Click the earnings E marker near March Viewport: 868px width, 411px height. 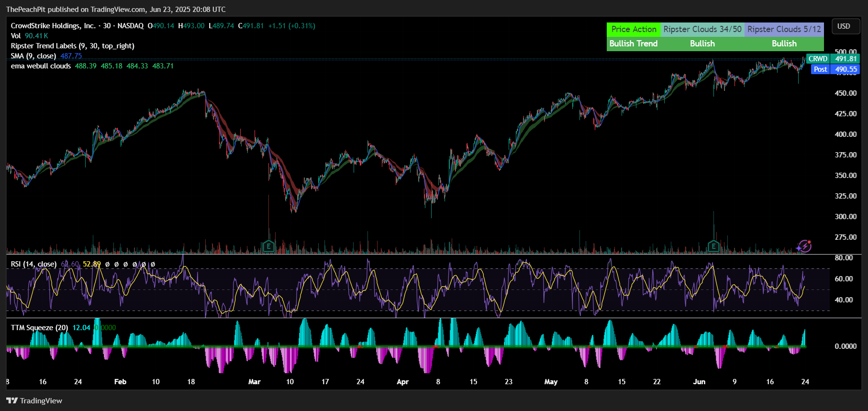(268, 246)
